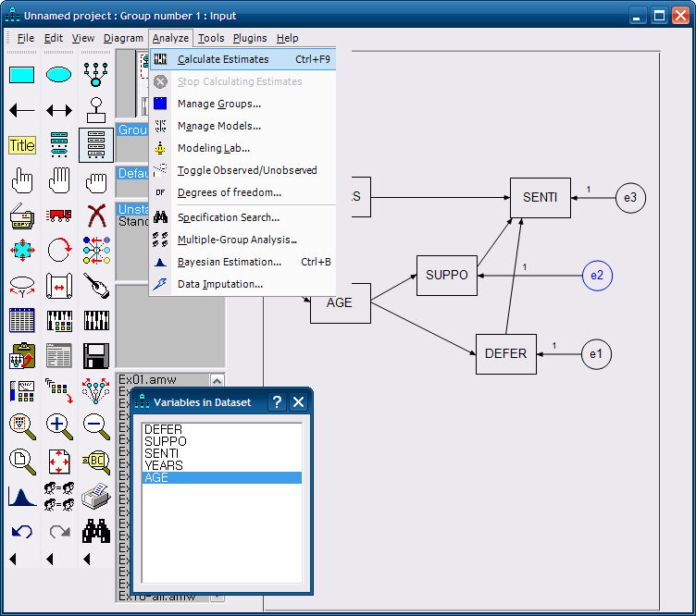
Task: Select the move parameter values tool
Action: click(22, 286)
